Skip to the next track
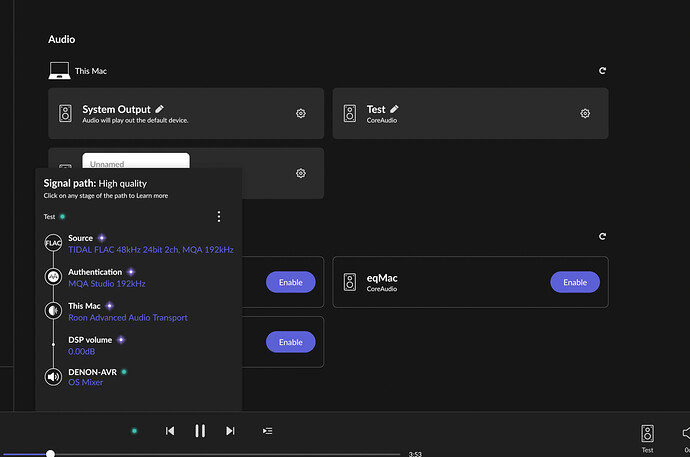This screenshot has height=457, width=690. tap(230, 431)
